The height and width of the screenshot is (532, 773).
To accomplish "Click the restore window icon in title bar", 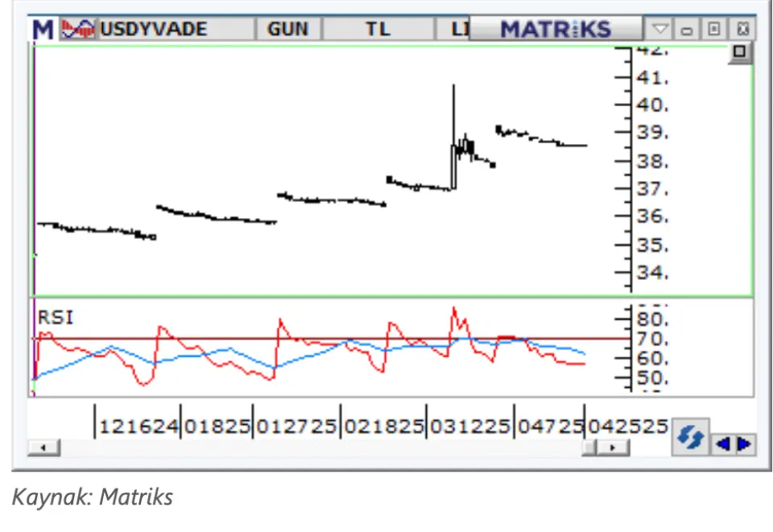I will [x=713, y=30].
